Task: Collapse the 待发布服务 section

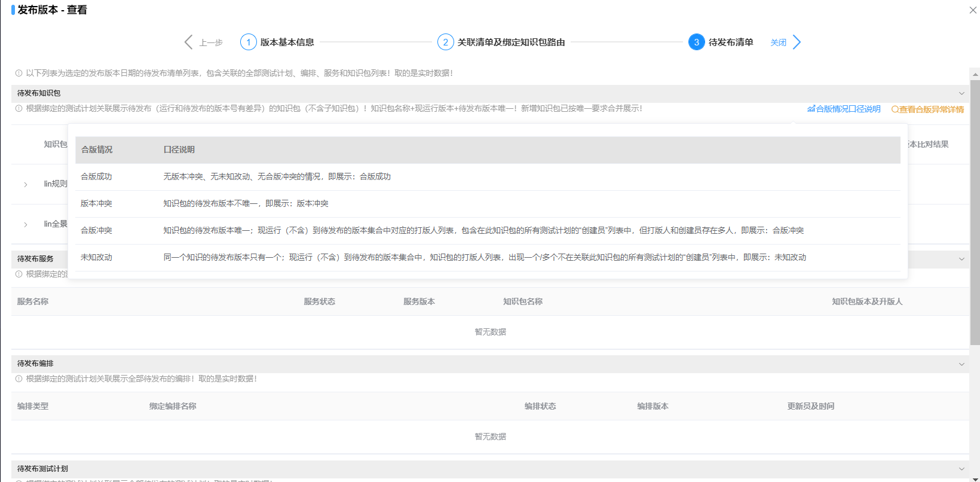Action: (x=961, y=259)
